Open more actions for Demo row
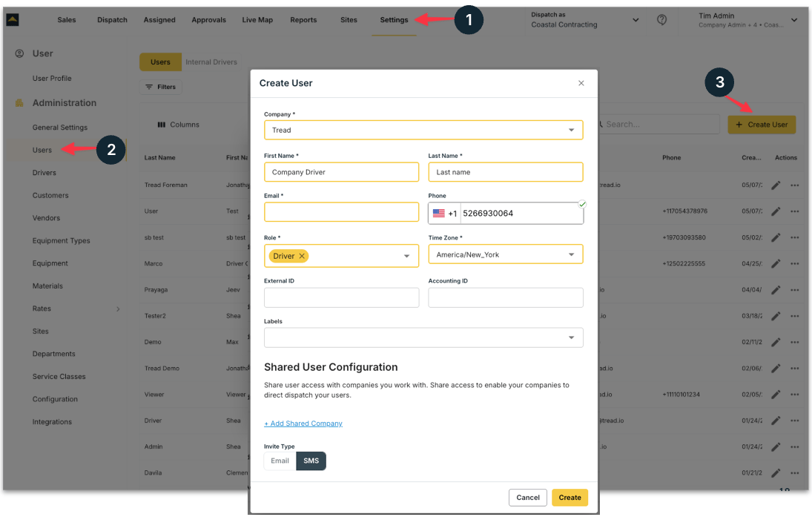The image size is (812, 517). click(x=794, y=343)
